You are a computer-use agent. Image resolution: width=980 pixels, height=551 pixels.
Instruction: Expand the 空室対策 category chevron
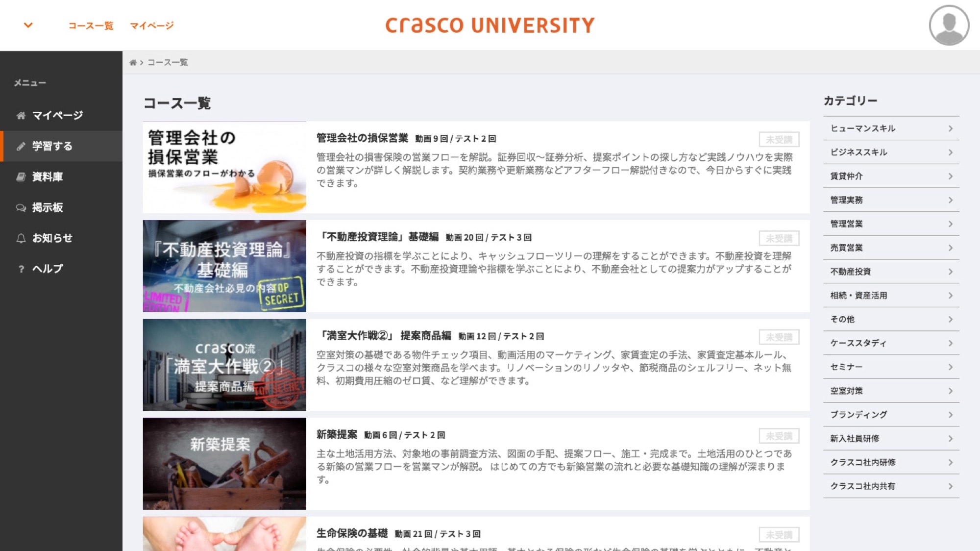[x=950, y=391]
